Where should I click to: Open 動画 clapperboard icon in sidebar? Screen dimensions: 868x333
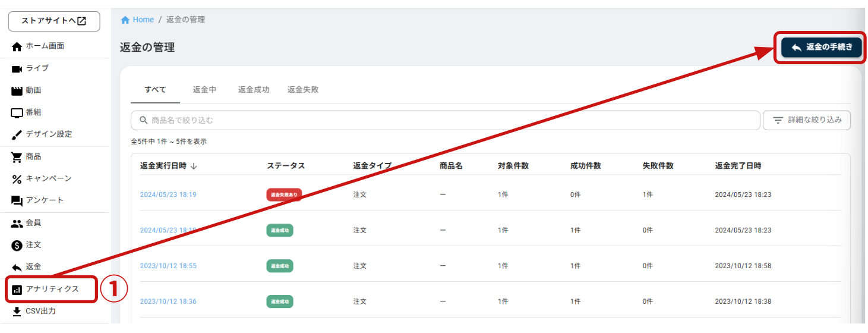pyautogui.click(x=17, y=91)
